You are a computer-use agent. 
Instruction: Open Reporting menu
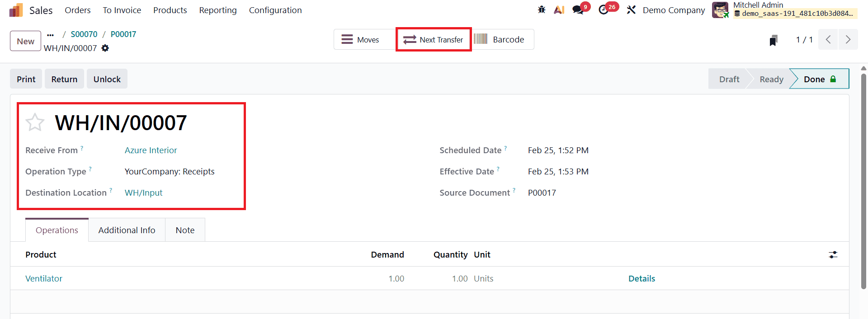point(218,10)
